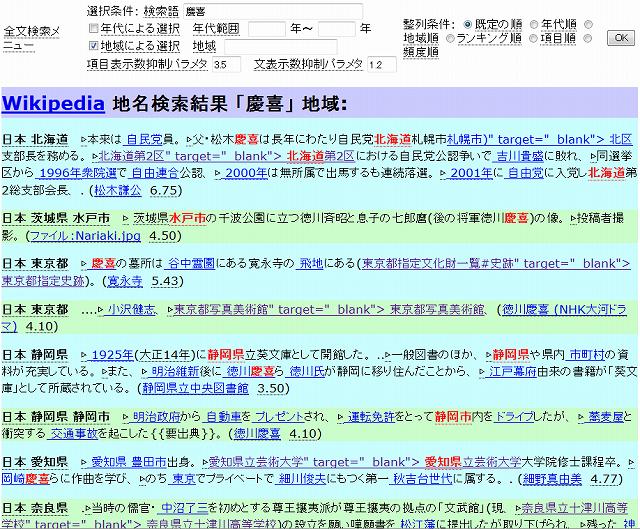Open the 自由党 link
Image resolution: width=640 pixels, height=529 pixels.
(526, 173)
